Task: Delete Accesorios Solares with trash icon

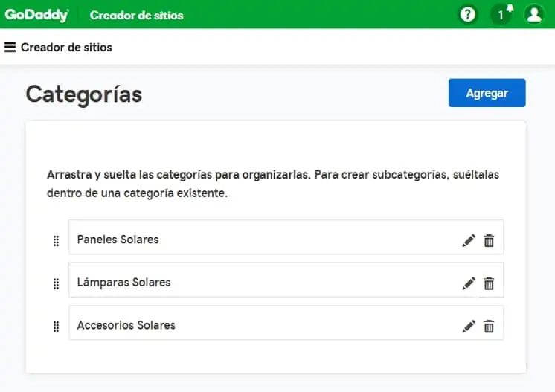Action: click(489, 327)
